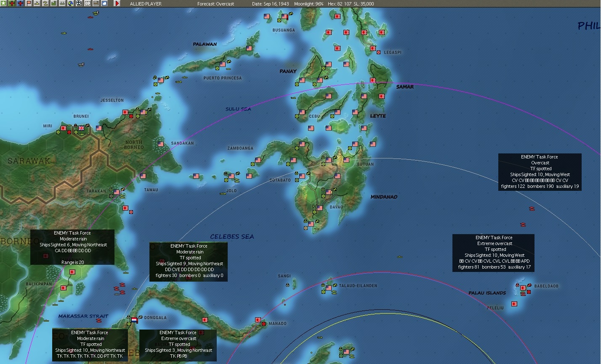Click the red play arrow to end turn
Screen dimensions: 601x364
117,3
